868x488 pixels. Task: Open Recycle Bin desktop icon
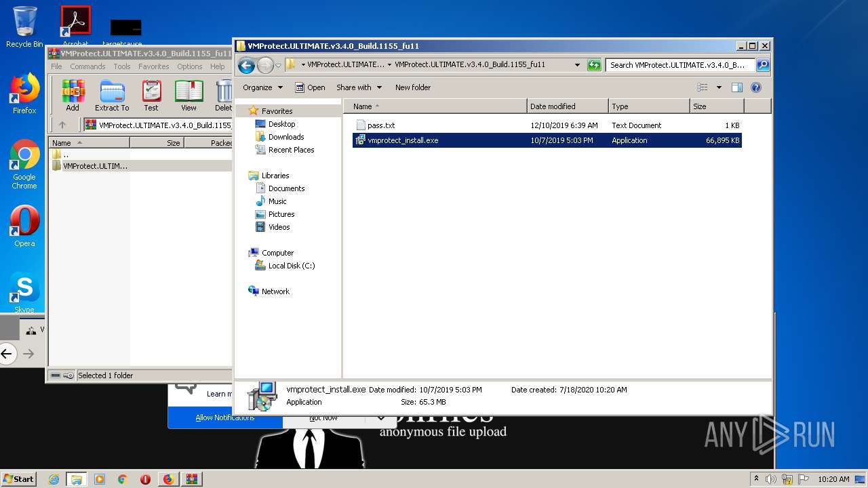click(24, 27)
